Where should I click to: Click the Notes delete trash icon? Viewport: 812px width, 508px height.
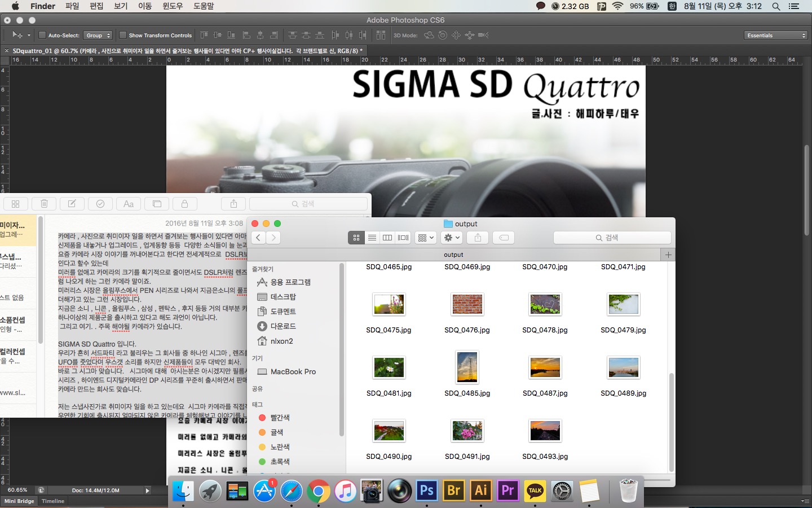click(x=44, y=204)
